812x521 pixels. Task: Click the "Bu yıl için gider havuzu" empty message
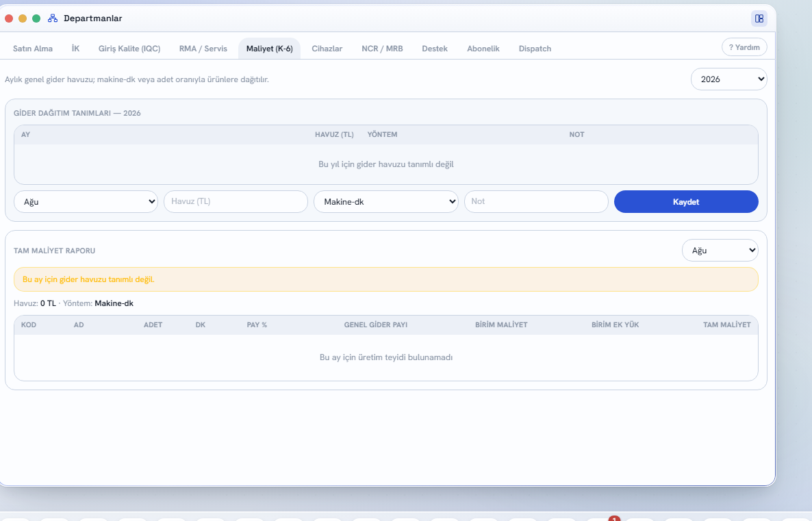point(386,164)
